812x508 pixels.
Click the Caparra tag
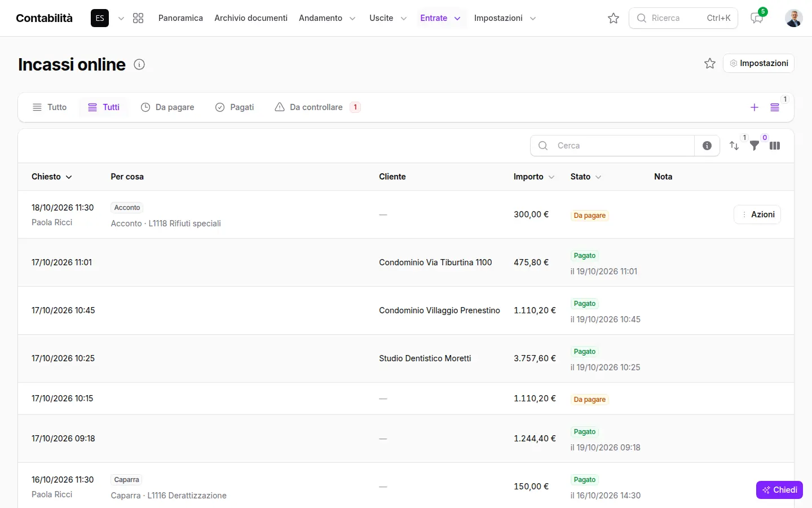126,480
